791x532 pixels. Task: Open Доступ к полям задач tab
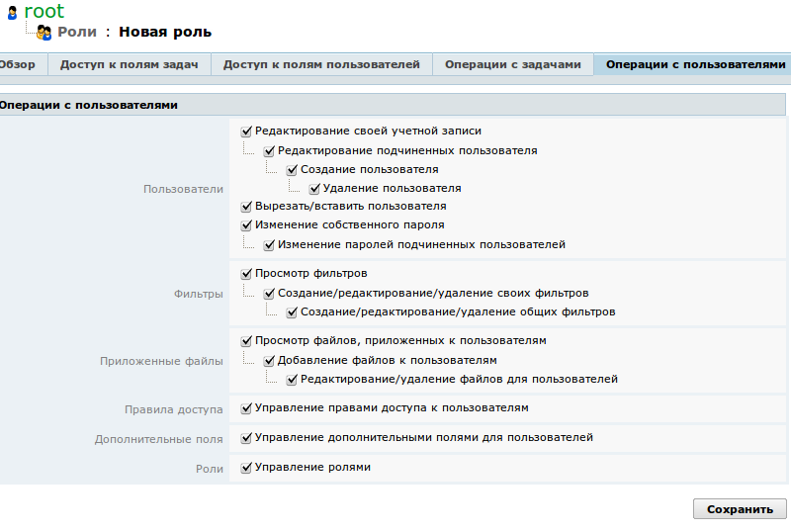click(x=130, y=64)
